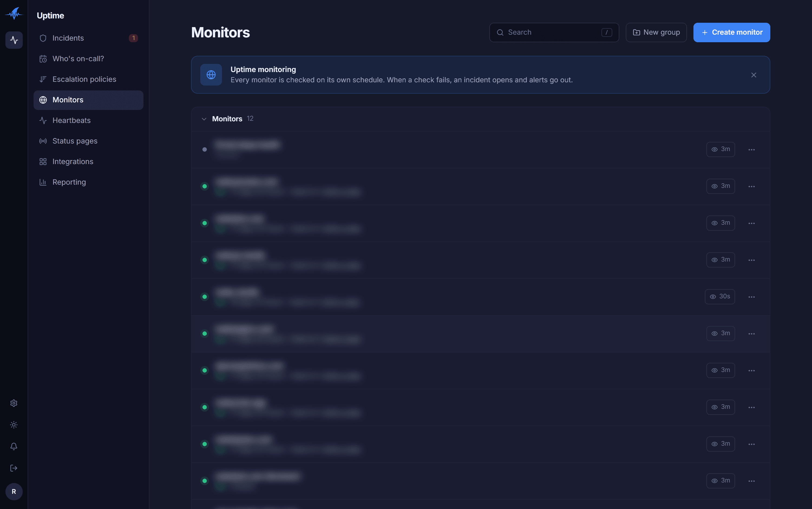Open the three-dot menu on the third monitor row

tap(751, 223)
